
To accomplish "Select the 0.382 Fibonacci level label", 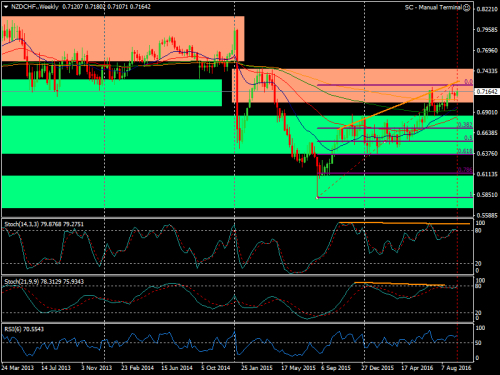I will pyautogui.click(x=465, y=125).
